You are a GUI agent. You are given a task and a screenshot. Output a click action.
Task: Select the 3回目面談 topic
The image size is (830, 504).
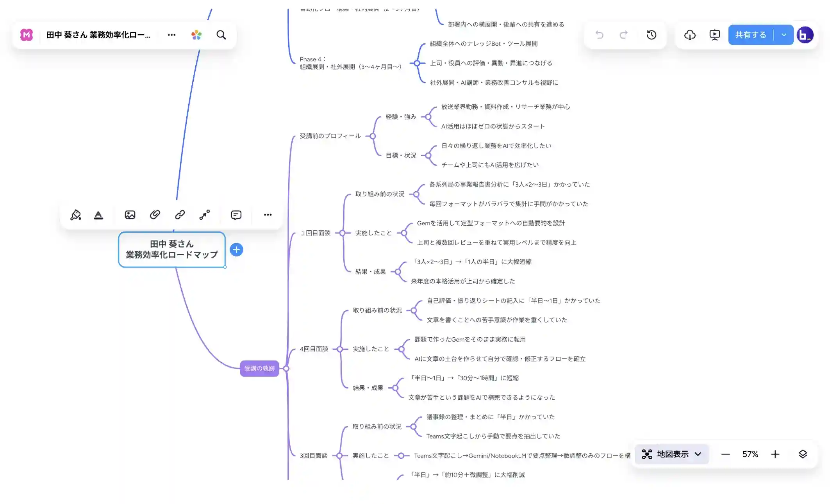coord(314,456)
